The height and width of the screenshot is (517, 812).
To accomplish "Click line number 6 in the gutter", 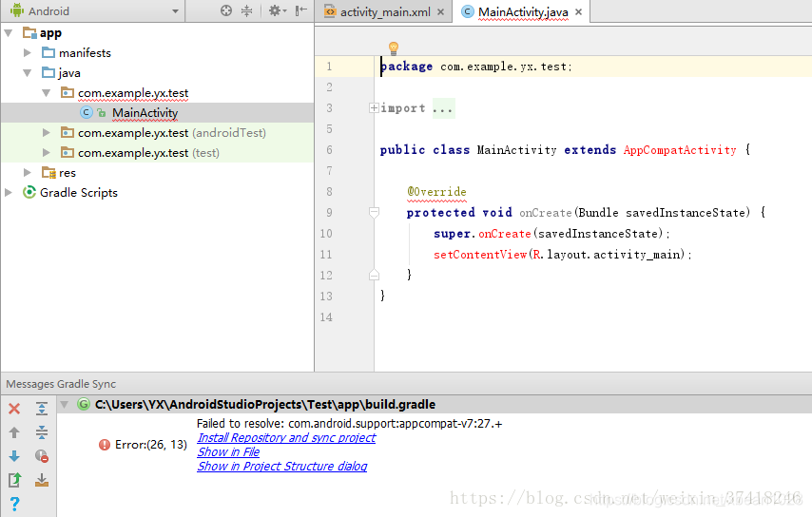I will pos(329,150).
